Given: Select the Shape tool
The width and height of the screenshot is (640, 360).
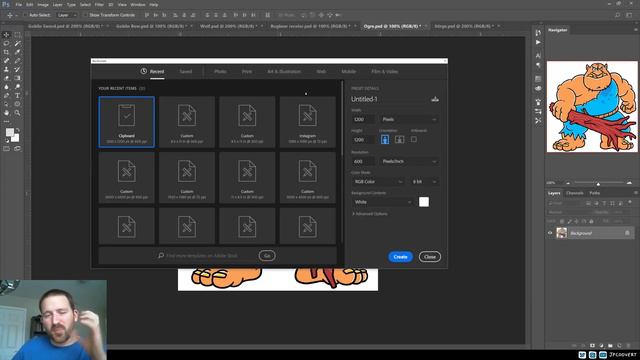Looking at the screenshot, I should [17, 104].
